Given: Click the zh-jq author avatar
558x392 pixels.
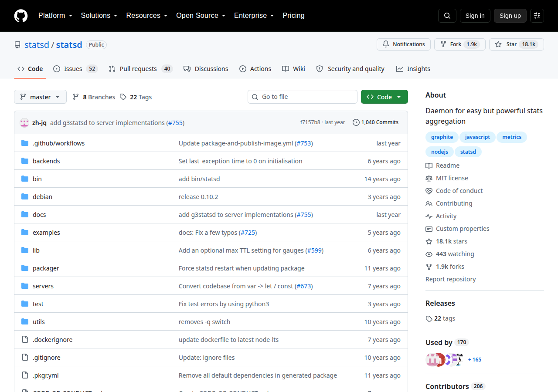Looking at the screenshot, I should (x=24, y=123).
